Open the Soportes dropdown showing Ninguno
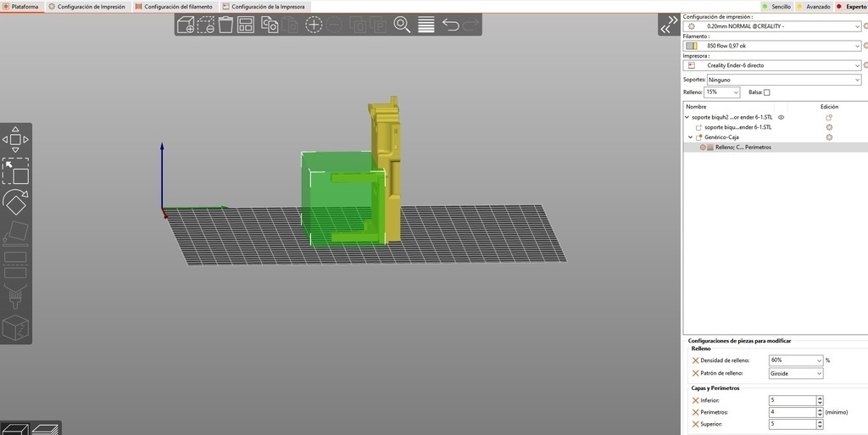 point(784,80)
